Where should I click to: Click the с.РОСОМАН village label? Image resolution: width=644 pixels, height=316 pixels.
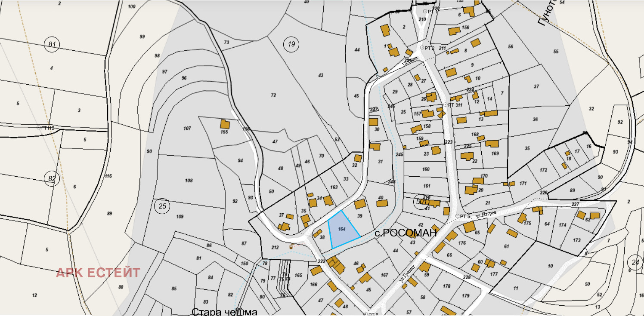[405, 233]
